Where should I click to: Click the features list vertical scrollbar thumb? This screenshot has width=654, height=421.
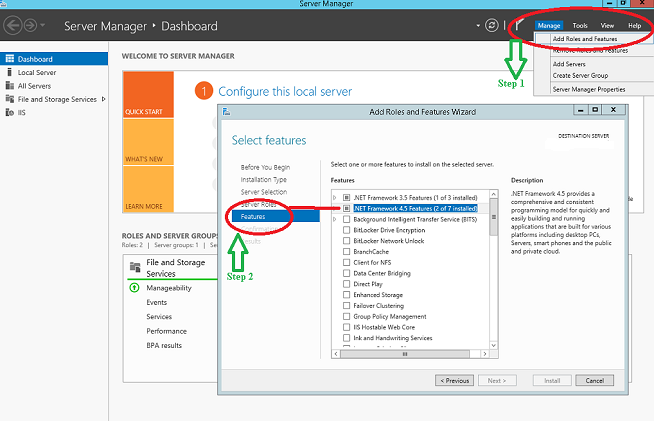(x=493, y=217)
